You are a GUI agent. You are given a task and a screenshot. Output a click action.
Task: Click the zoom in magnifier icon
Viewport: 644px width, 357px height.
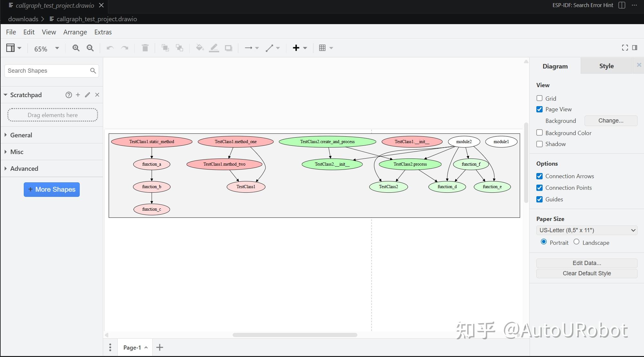[x=76, y=48]
